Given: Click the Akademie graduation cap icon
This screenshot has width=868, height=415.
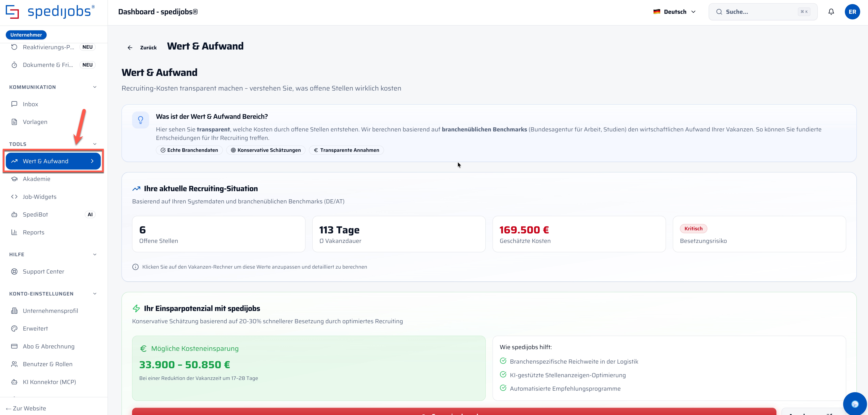Looking at the screenshot, I should (x=14, y=179).
